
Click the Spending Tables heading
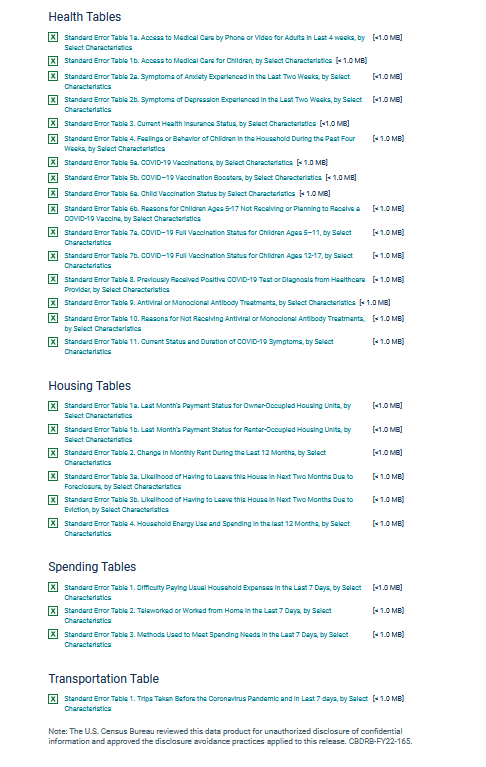(92, 567)
